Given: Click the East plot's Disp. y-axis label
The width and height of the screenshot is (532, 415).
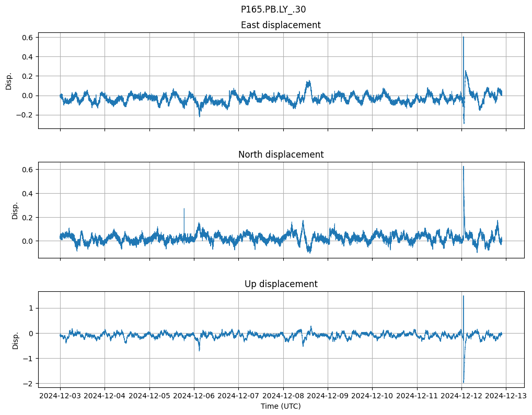Looking at the screenshot, I should (9, 80).
